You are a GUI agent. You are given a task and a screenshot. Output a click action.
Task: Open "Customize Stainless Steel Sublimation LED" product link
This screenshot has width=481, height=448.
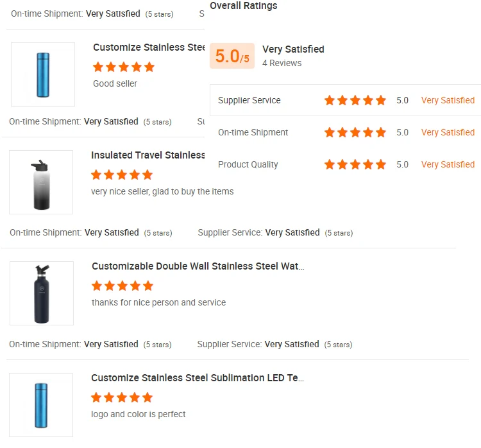tap(197, 378)
